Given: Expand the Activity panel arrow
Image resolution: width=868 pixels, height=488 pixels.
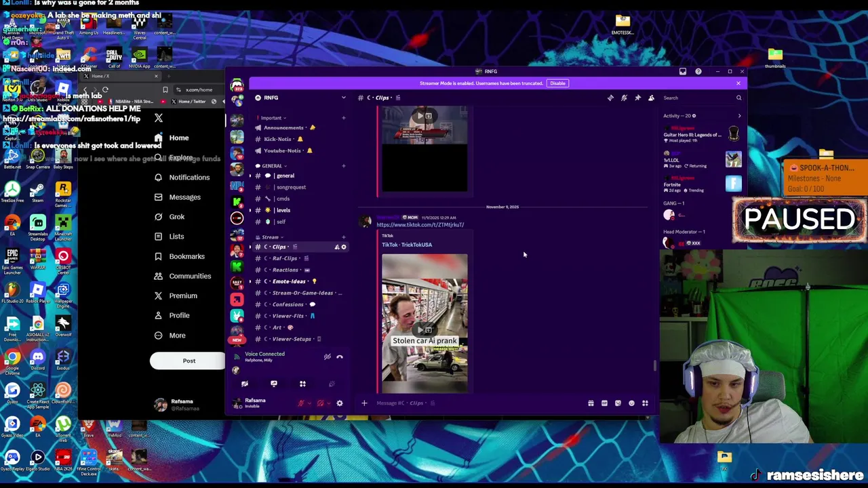Looking at the screenshot, I should pyautogui.click(x=739, y=116).
